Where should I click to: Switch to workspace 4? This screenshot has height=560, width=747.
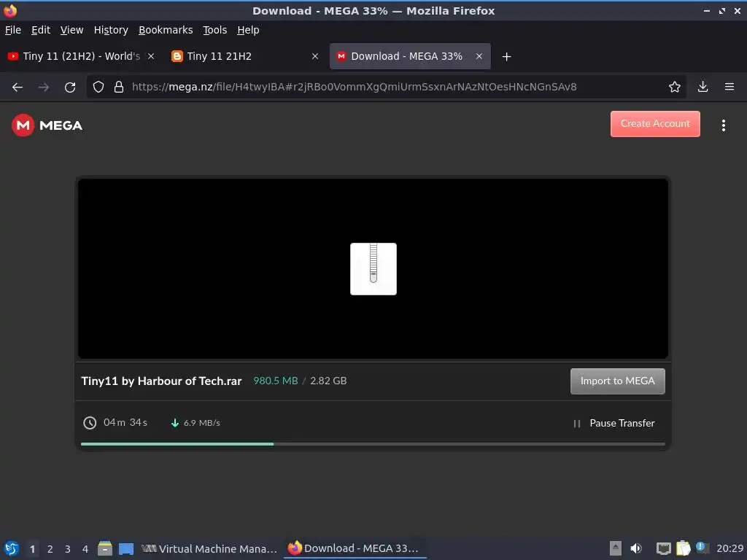tap(85, 549)
